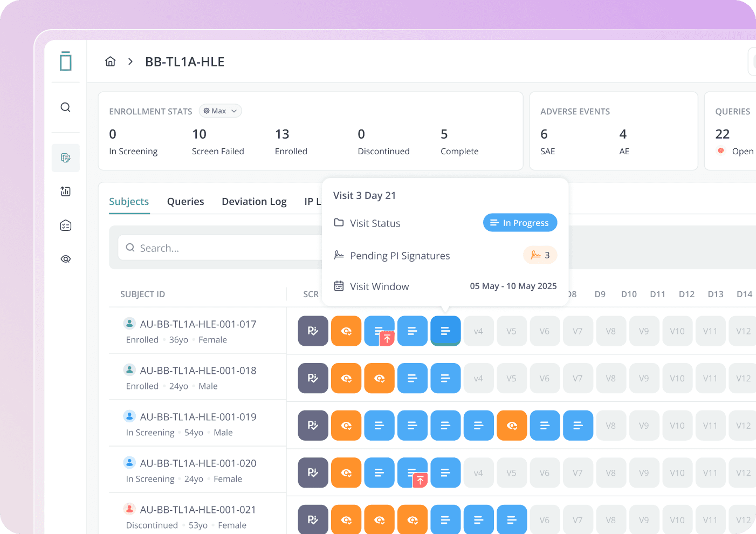Open subject AU-BB-TL1A-HLE-001-017
Viewport: 756px width, 534px height.
coord(198,324)
